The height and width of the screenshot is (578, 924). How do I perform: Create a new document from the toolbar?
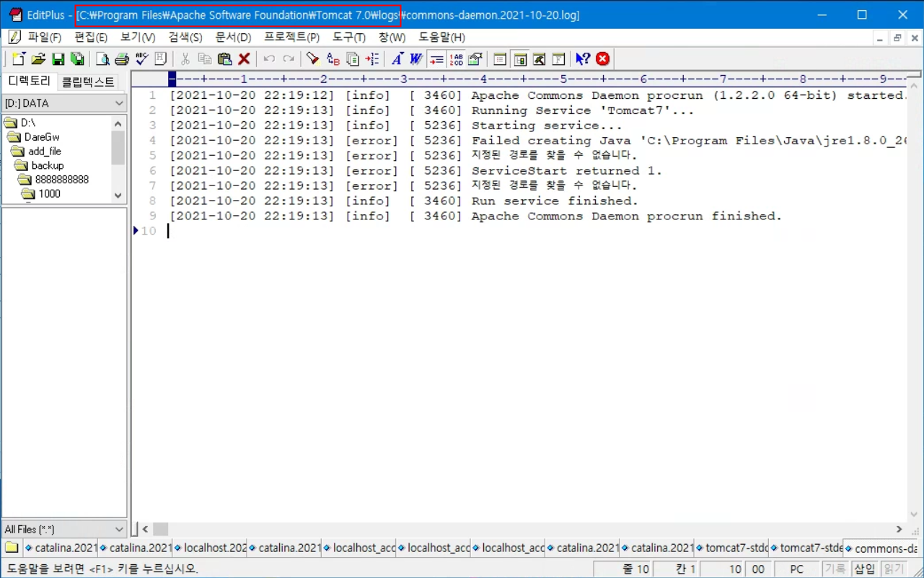pyautogui.click(x=19, y=59)
